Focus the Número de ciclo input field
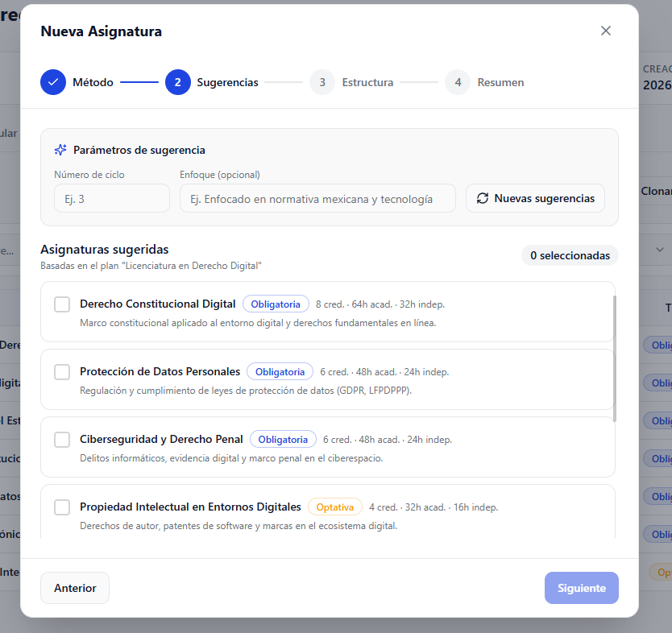The height and width of the screenshot is (633, 672). 112,198
